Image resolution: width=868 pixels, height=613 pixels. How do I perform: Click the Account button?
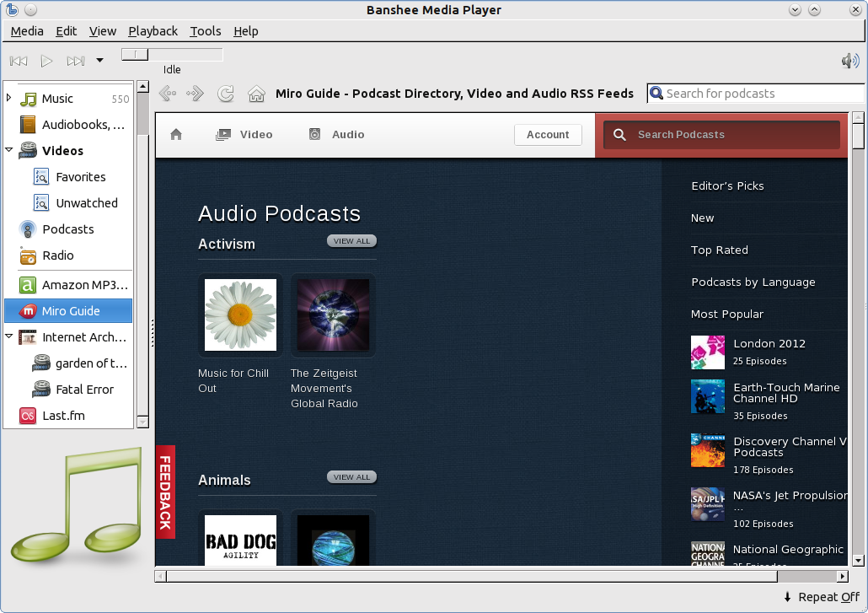[x=548, y=135]
